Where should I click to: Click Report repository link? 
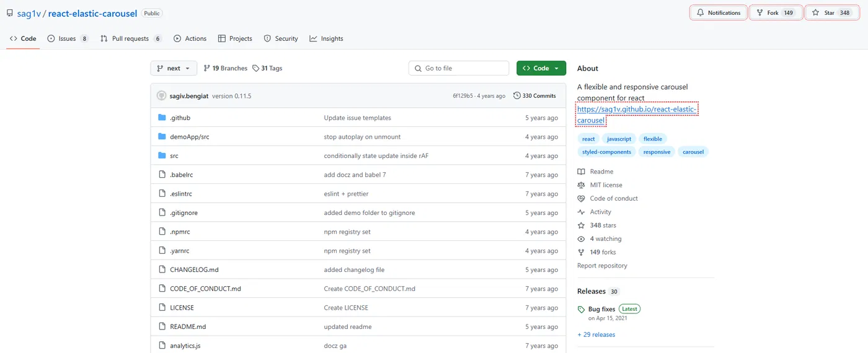click(x=602, y=266)
